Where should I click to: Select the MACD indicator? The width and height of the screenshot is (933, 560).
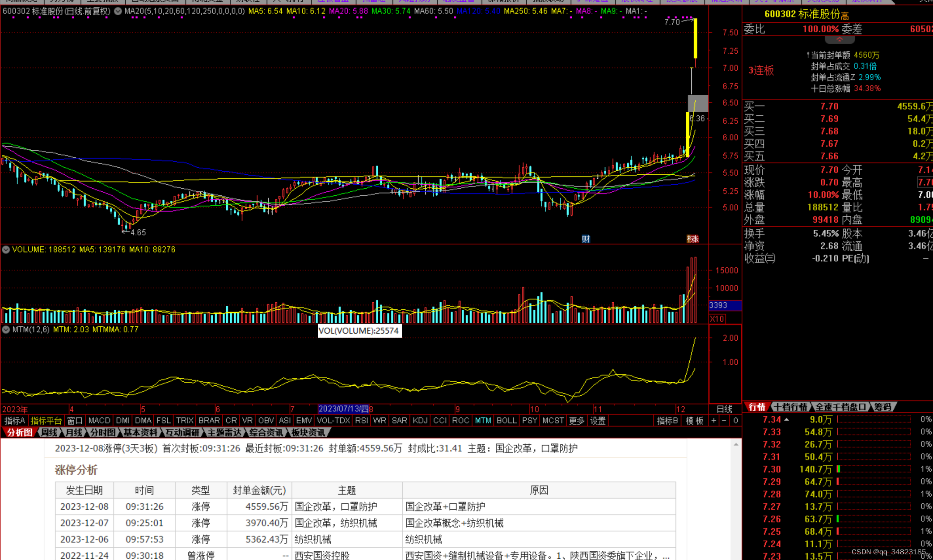(x=99, y=420)
